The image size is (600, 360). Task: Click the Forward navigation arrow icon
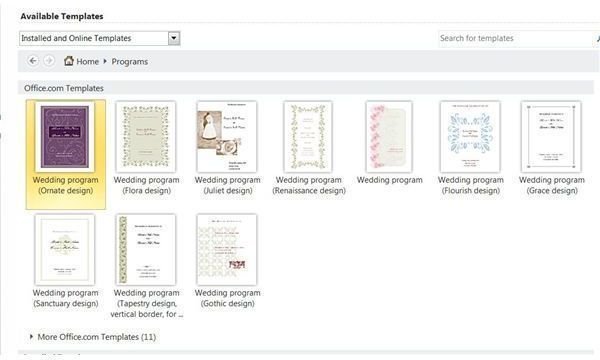49,61
